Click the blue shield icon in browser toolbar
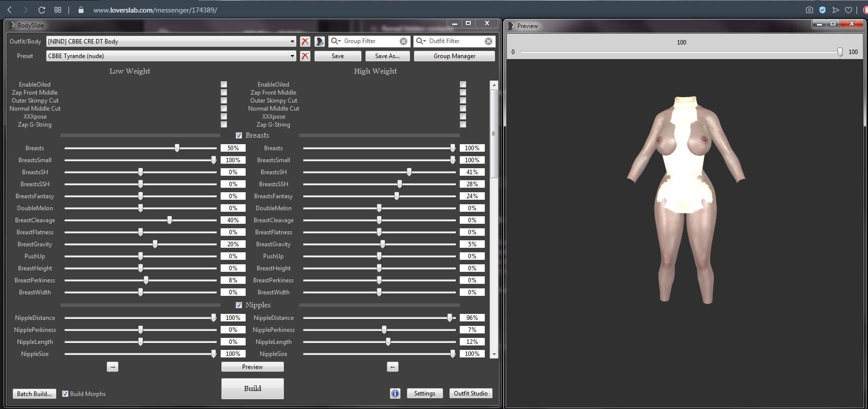This screenshot has height=409, width=868. point(822,10)
